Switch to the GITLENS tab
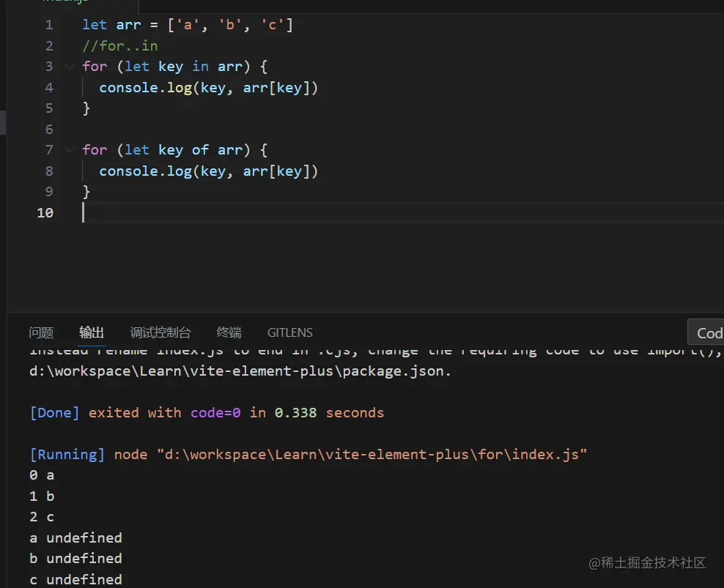The height and width of the screenshot is (588, 724). coord(290,332)
